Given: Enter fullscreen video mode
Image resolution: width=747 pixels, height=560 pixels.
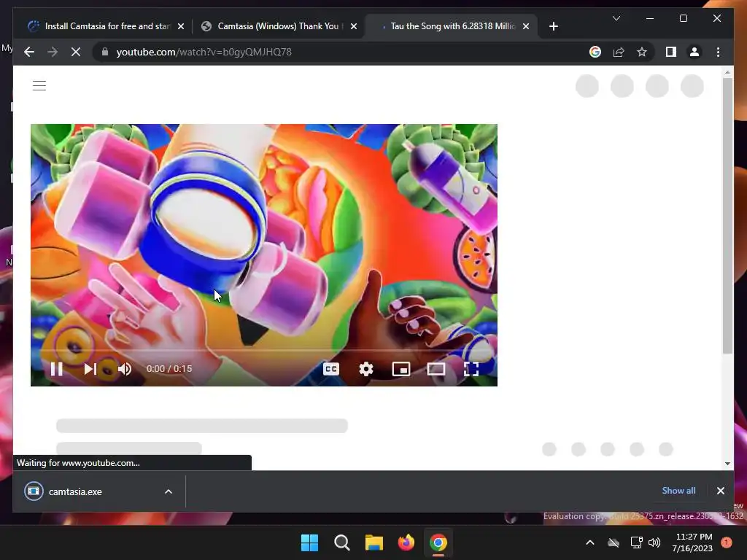Looking at the screenshot, I should [471, 369].
